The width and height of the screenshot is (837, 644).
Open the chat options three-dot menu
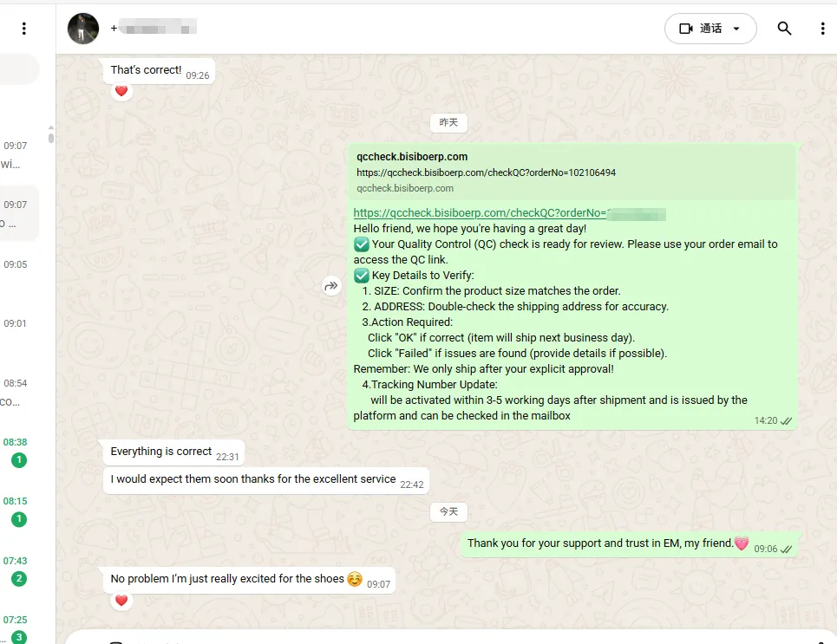click(x=822, y=29)
